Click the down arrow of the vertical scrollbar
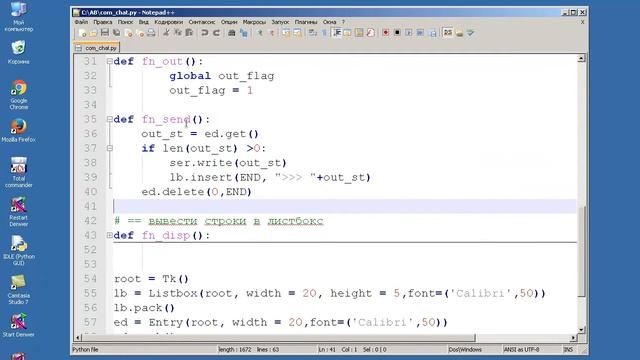Image resolution: width=640 pixels, height=360 pixels. pyautogui.click(x=581, y=330)
